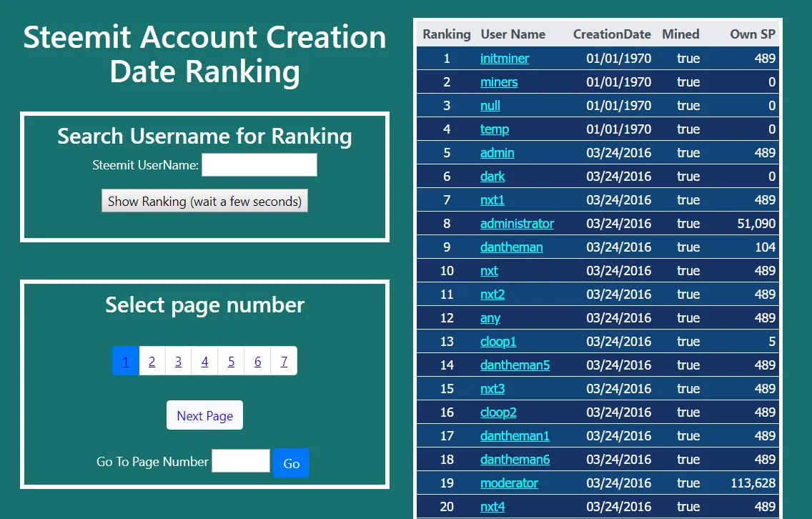Open the cloop2 user link
Screen dimensions: 812x519
click(x=498, y=412)
